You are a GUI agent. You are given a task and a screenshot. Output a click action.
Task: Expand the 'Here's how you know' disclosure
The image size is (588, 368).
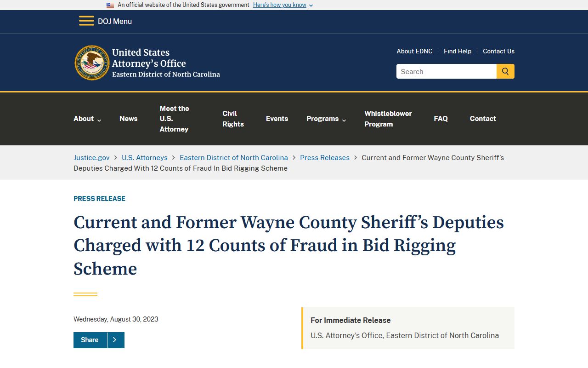click(283, 5)
